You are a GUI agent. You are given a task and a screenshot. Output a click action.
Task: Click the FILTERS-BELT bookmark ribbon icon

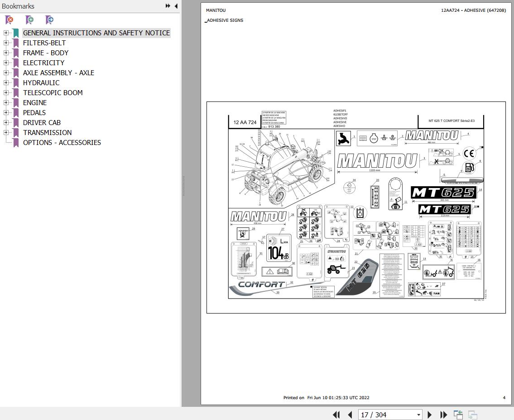[16, 43]
